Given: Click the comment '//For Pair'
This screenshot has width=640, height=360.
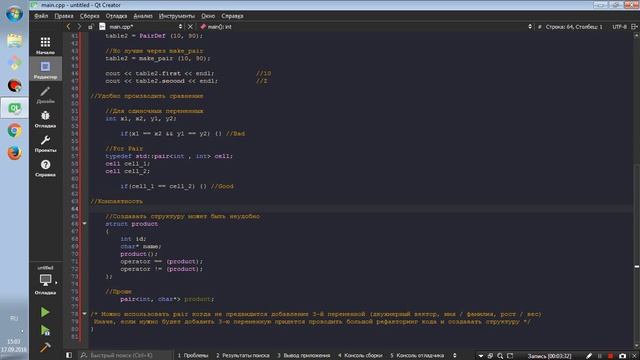Looking at the screenshot, I should [x=124, y=149].
